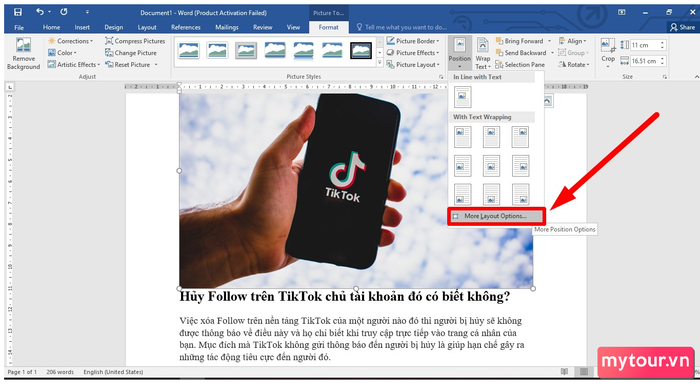
Task: Click English (United States) in the status bar
Action: [113, 372]
